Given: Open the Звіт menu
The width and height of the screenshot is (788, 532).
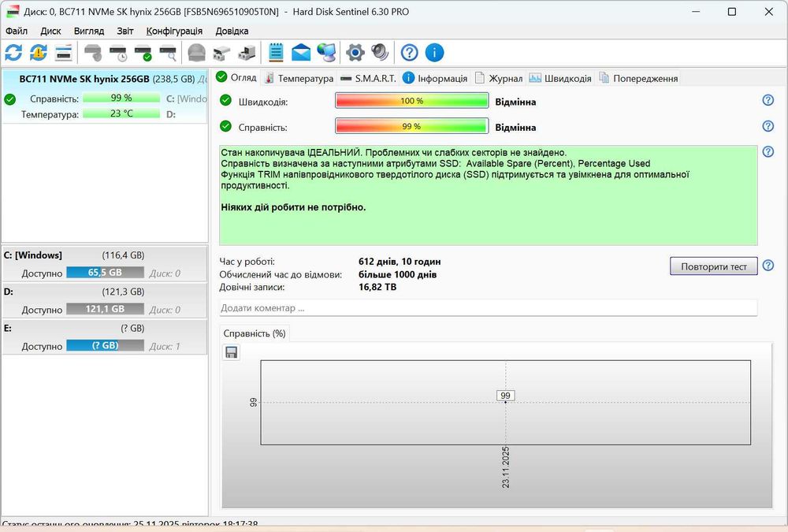Looking at the screenshot, I should click(125, 31).
